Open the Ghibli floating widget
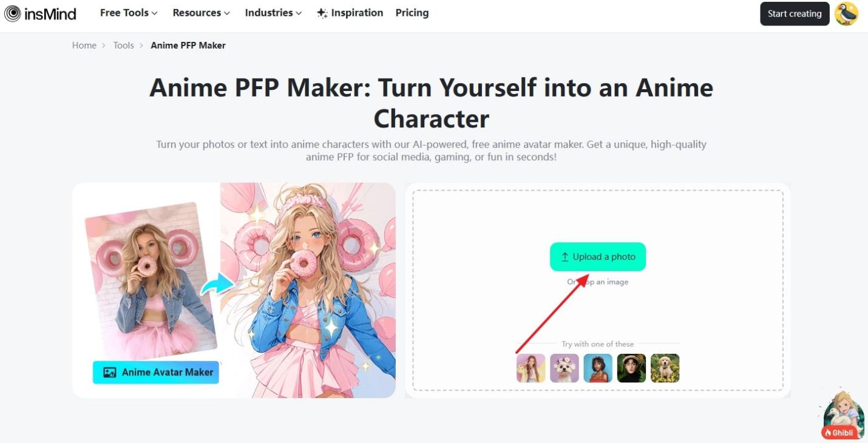Screen dimensions: 868x443 click(x=843, y=416)
